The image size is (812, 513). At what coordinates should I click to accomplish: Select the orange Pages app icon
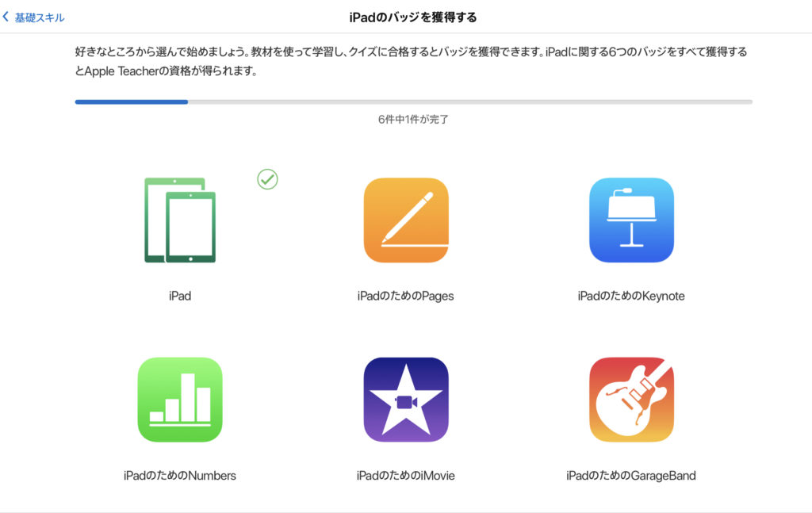click(405, 220)
